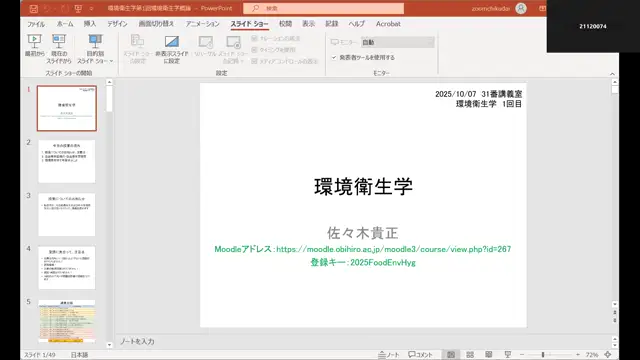Click the date and 31番講義室 text
The width and height of the screenshot is (640, 360).
click(478, 94)
